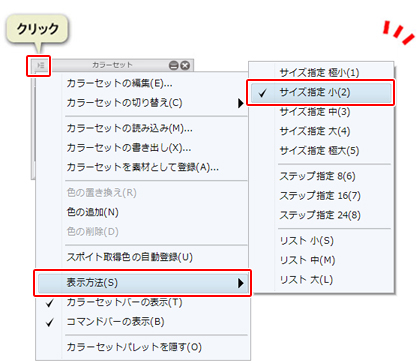Screen dimensions: 420x364
Task: Select カラーセットを素材として登録(A)...
Action: pyautogui.click(x=143, y=167)
